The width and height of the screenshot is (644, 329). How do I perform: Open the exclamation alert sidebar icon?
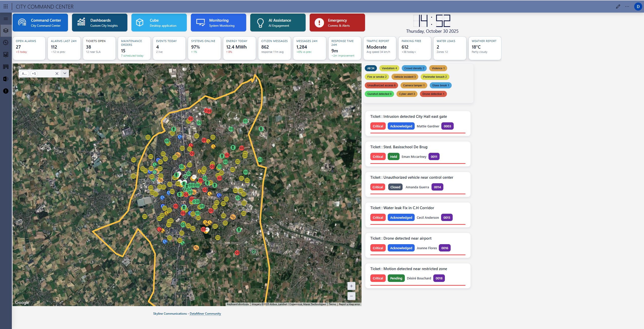pyautogui.click(x=6, y=91)
